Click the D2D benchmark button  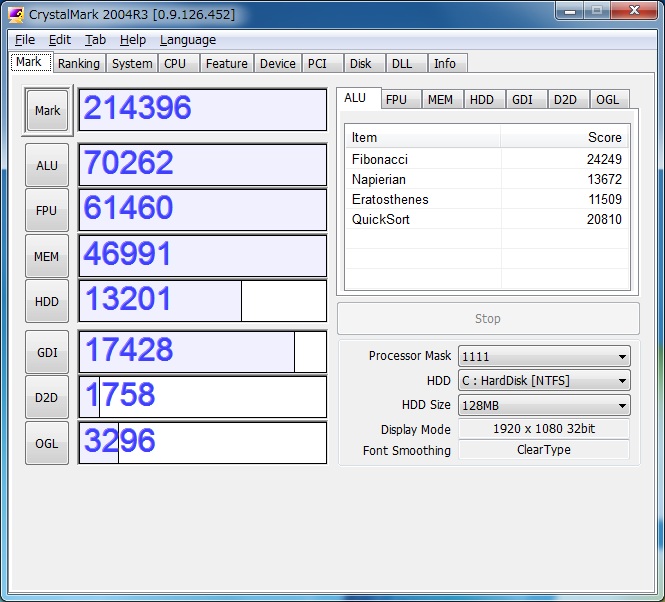47,397
